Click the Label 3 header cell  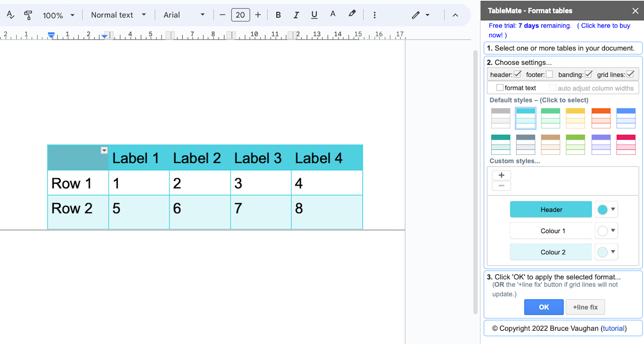point(260,158)
